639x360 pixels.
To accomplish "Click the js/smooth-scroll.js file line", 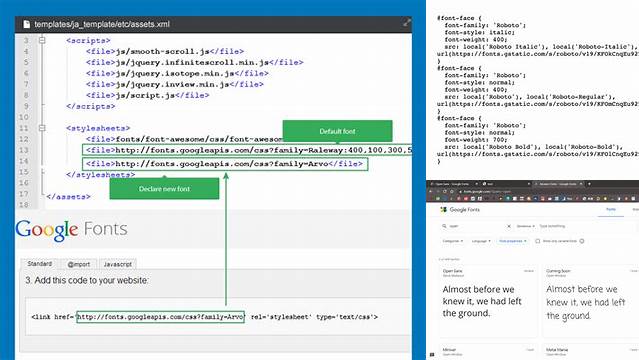I will [x=165, y=51].
